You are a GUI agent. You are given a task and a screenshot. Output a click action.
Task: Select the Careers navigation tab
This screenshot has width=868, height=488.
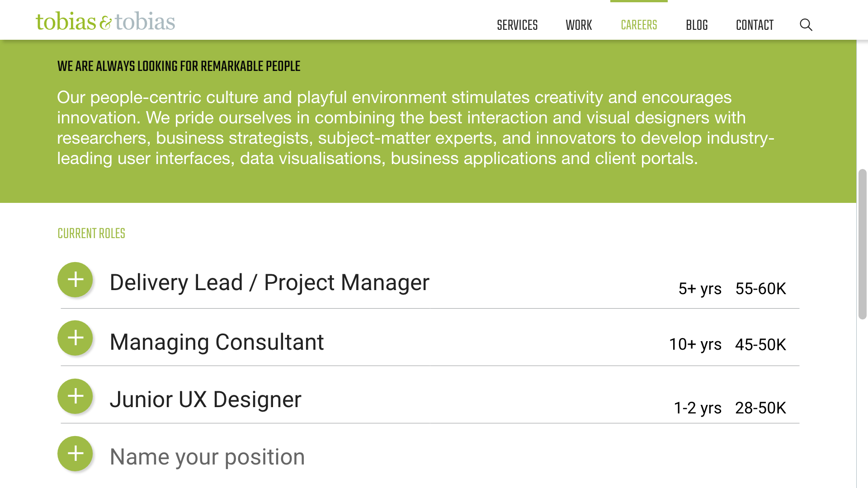pyautogui.click(x=639, y=25)
